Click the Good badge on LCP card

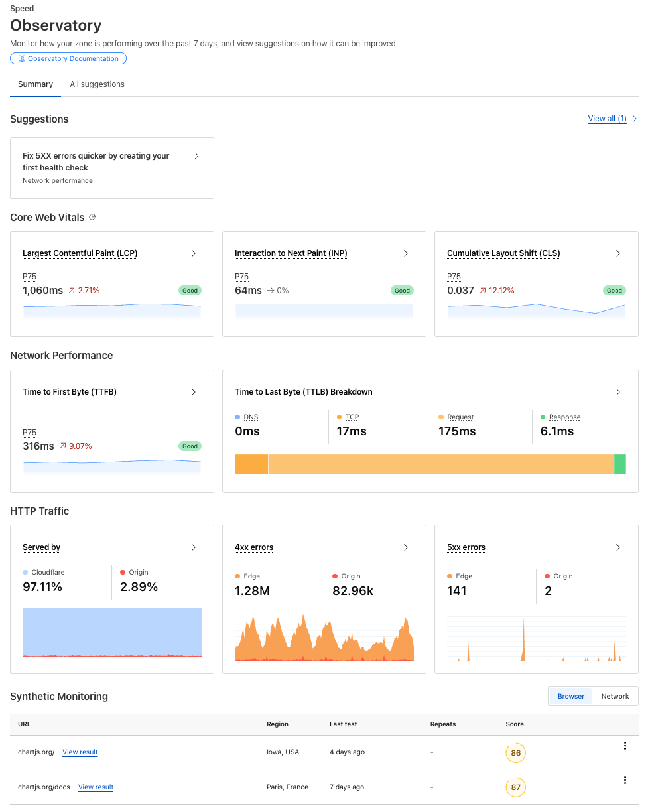point(190,291)
